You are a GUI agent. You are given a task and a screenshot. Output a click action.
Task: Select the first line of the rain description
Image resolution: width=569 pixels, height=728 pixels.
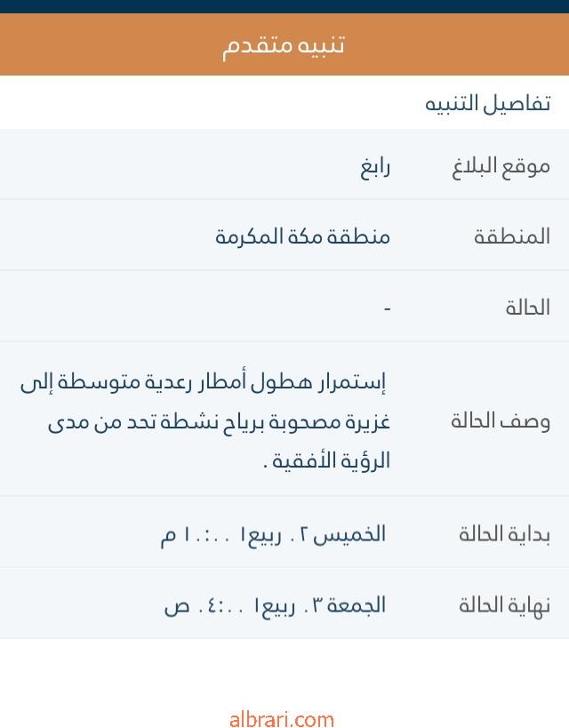tap(203, 383)
